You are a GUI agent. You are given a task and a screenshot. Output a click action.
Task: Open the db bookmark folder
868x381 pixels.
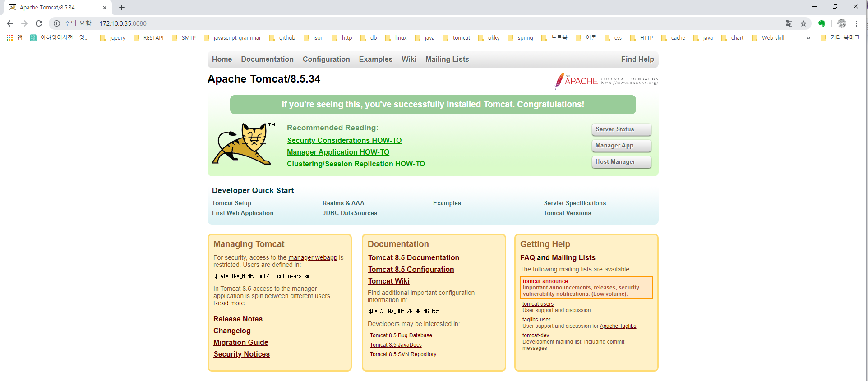coord(369,38)
